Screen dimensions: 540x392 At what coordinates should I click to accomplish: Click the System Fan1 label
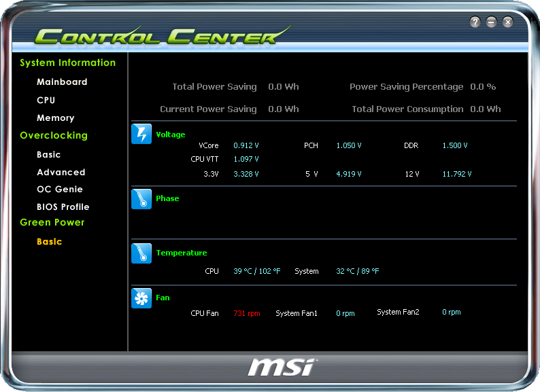point(296,313)
